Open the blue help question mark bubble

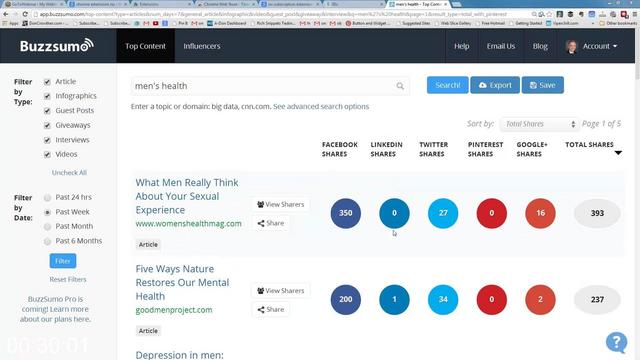point(616,342)
